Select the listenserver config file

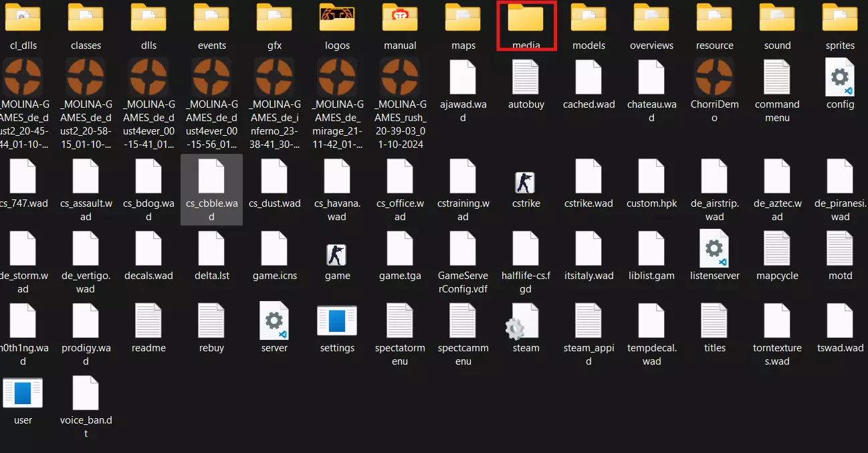tap(714, 255)
